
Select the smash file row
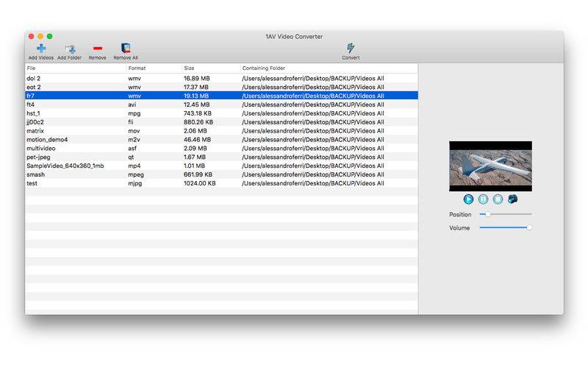tap(222, 174)
